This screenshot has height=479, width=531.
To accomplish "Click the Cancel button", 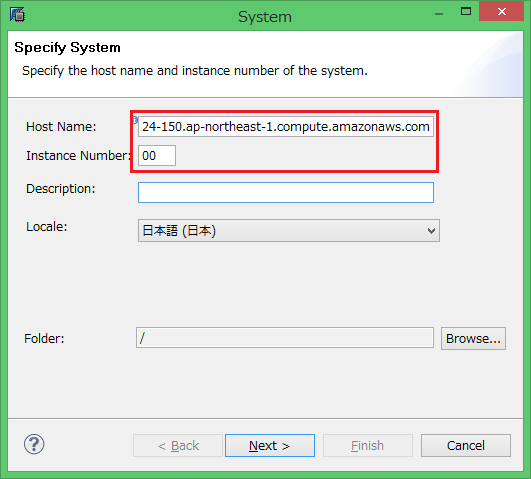I will tap(466, 445).
